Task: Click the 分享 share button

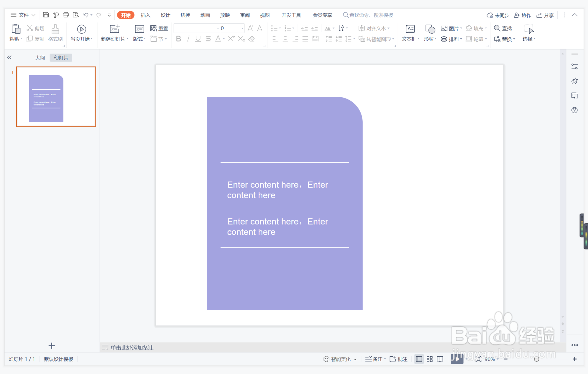Action: [x=545, y=15]
